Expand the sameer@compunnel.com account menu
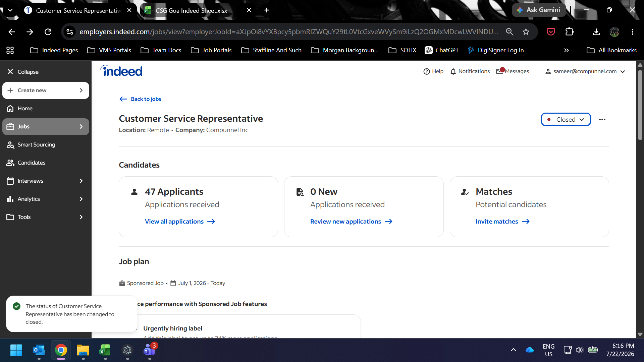Image resolution: width=644 pixels, height=362 pixels. [x=585, y=71]
